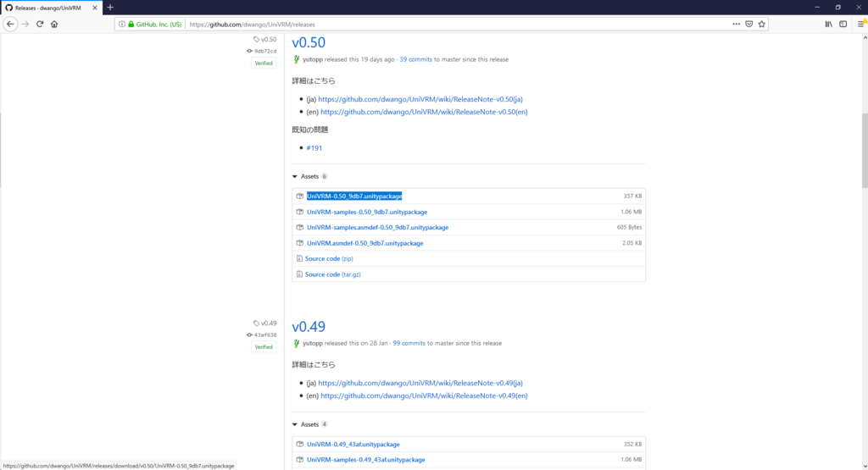Close the Releases dwango/UniVRM tab

[x=95, y=8]
